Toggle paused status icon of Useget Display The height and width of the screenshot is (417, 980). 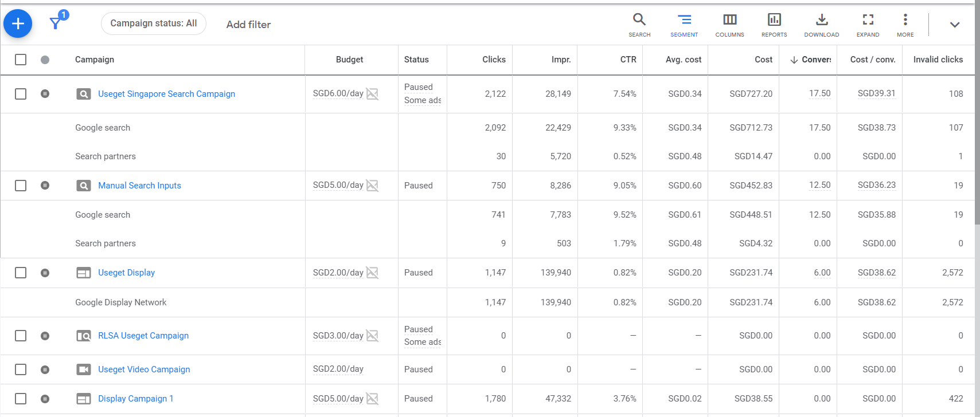[x=45, y=273]
